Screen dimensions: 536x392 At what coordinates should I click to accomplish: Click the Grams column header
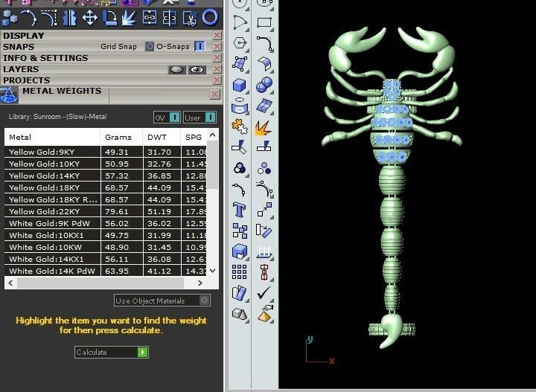pyautogui.click(x=121, y=138)
